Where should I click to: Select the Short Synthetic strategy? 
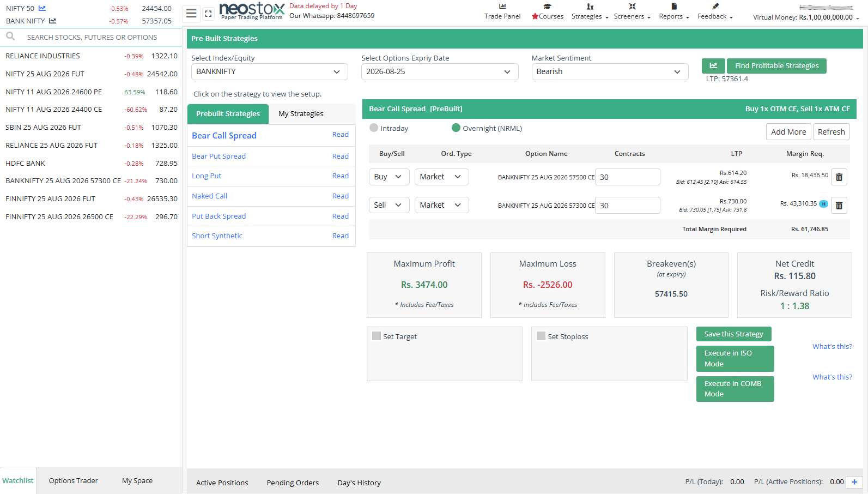pyautogui.click(x=217, y=236)
